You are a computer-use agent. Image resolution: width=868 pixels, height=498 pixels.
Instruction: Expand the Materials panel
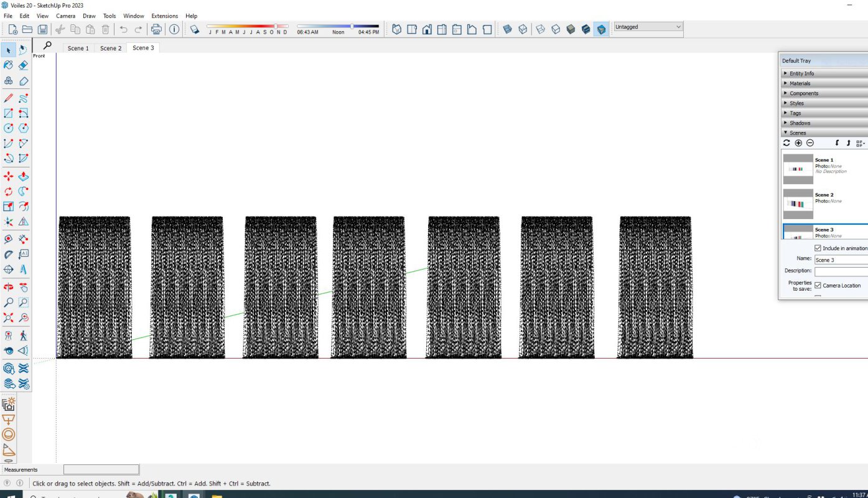pos(800,83)
